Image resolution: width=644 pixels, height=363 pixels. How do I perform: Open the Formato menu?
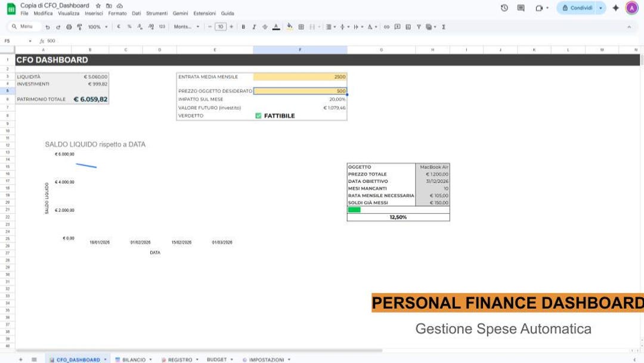pos(117,14)
